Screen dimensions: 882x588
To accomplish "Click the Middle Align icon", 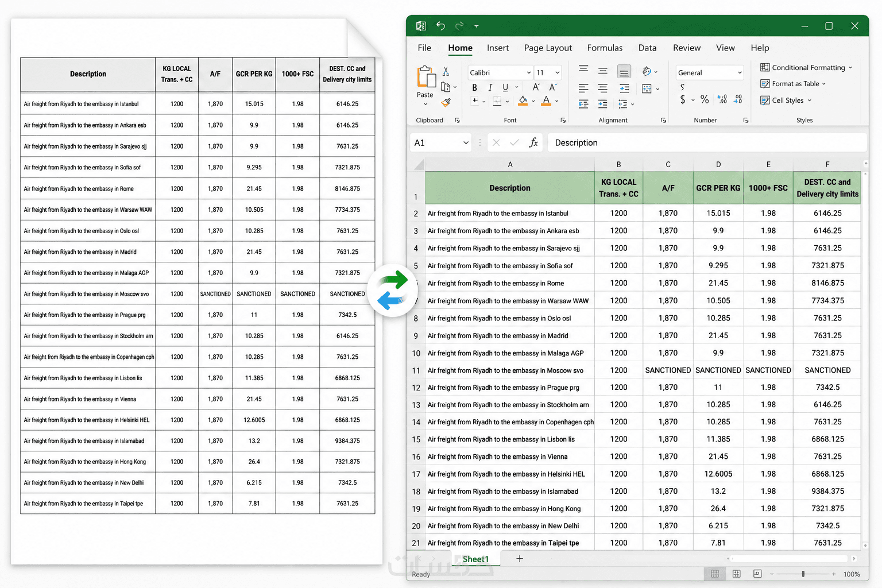I will [603, 71].
